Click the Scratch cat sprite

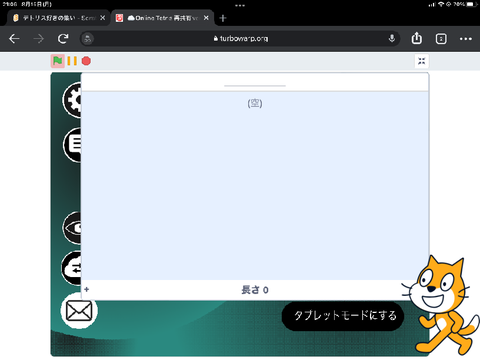click(x=442, y=305)
